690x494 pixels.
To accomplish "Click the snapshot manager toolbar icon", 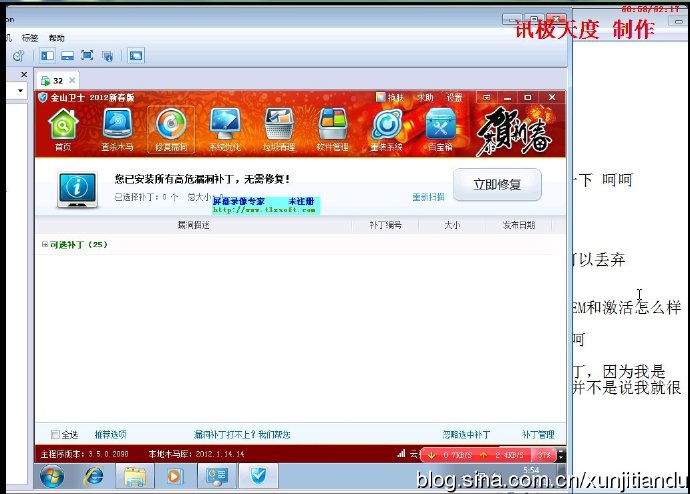I will click(x=18, y=56).
